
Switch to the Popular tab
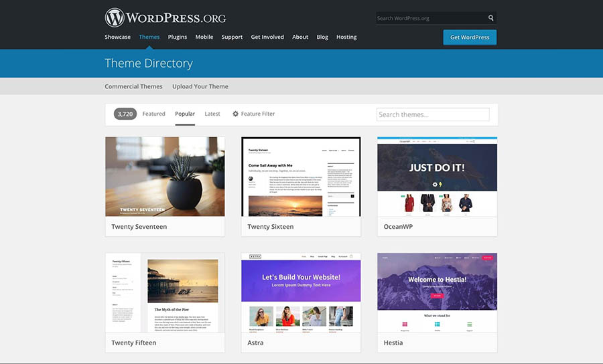pyautogui.click(x=185, y=114)
